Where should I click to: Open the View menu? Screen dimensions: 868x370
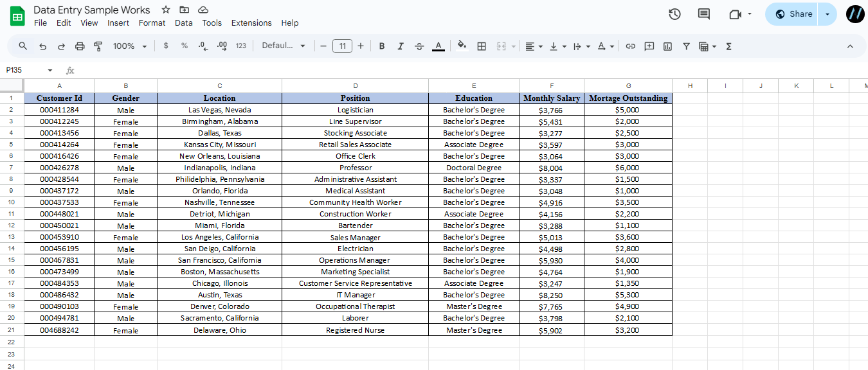(89, 22)
